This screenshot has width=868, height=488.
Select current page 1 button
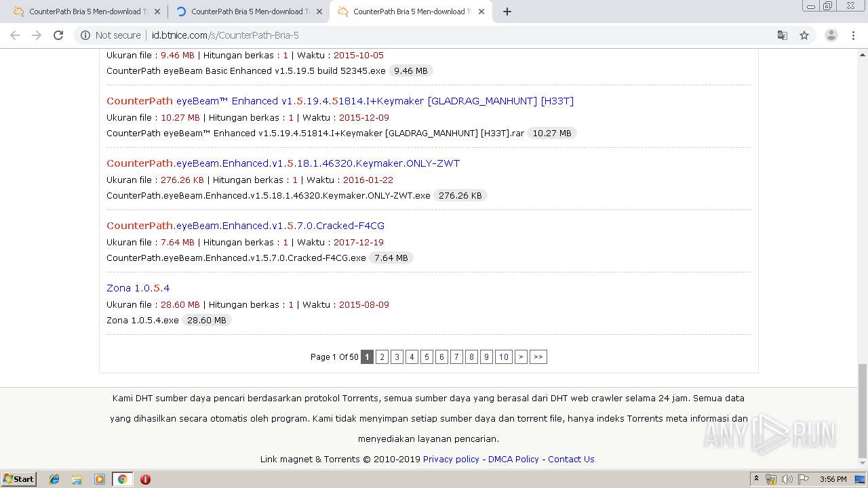pos(367,357)
